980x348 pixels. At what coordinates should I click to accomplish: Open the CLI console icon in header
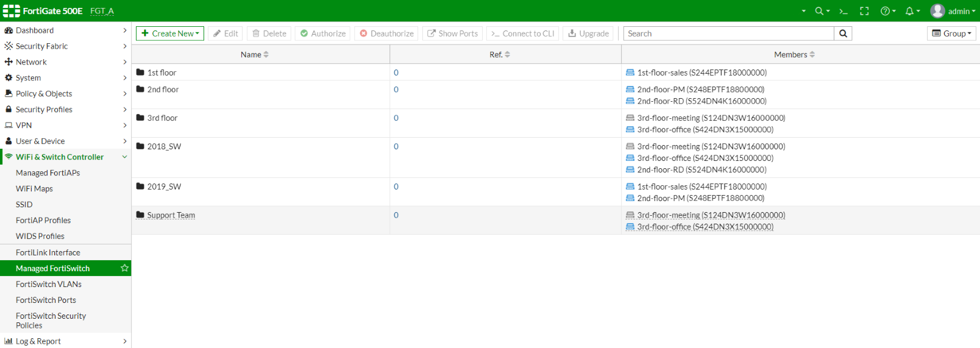[843, 11]
